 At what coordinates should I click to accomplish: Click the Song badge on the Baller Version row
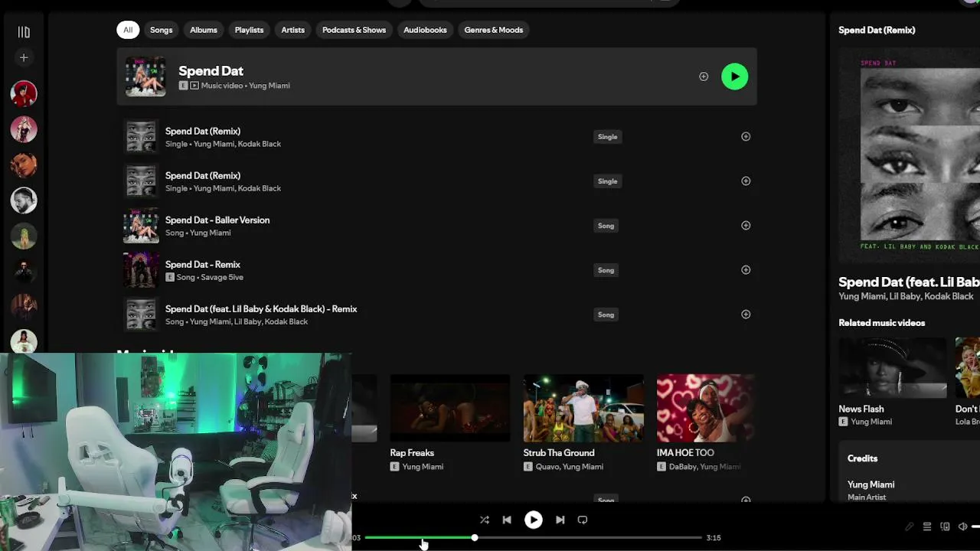606,226
